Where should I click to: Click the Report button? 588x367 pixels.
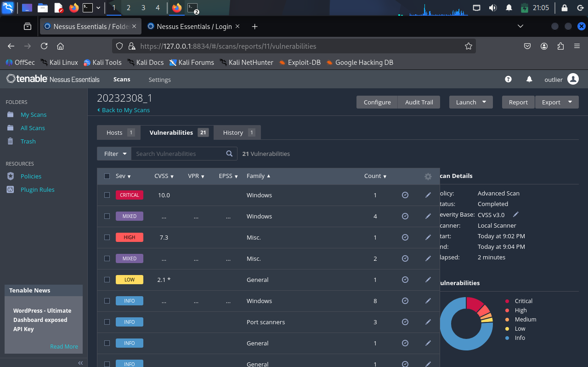pyautogui.click(x=518, y=102)
